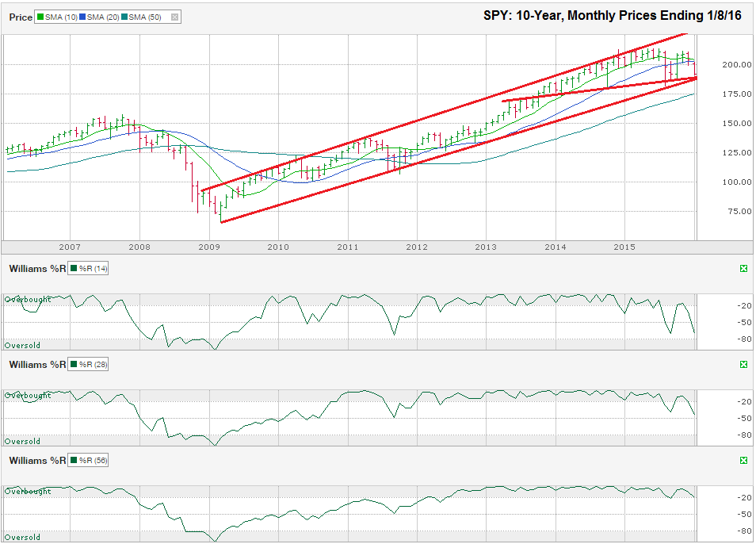Click the green SMA (10) color swatch
The image size is (756, 544).
[x=40, y=17]
